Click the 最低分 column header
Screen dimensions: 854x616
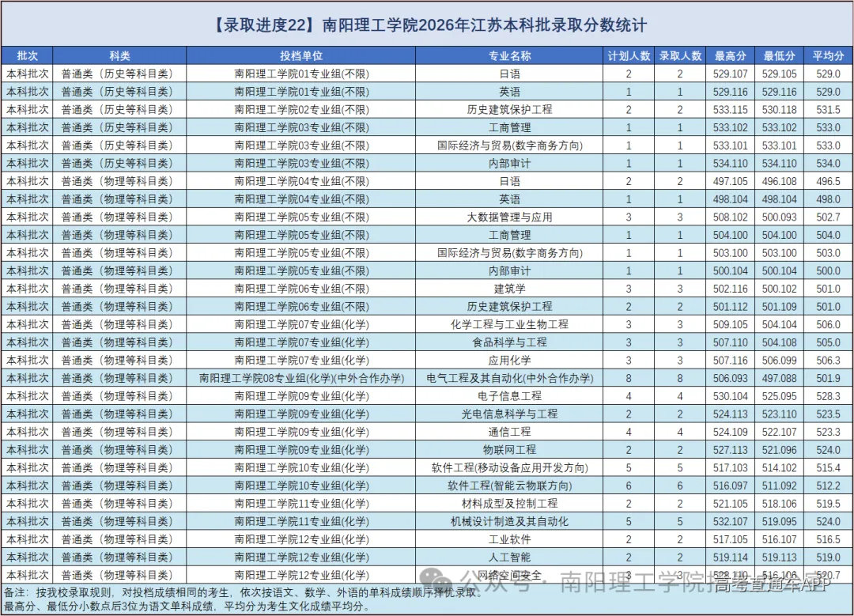(780, 55)
